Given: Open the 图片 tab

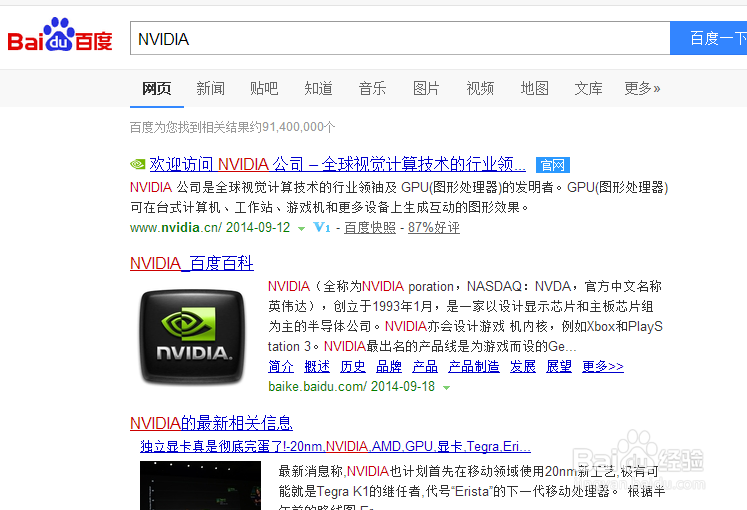Looking at the screenshot, I should coord(426,89).
